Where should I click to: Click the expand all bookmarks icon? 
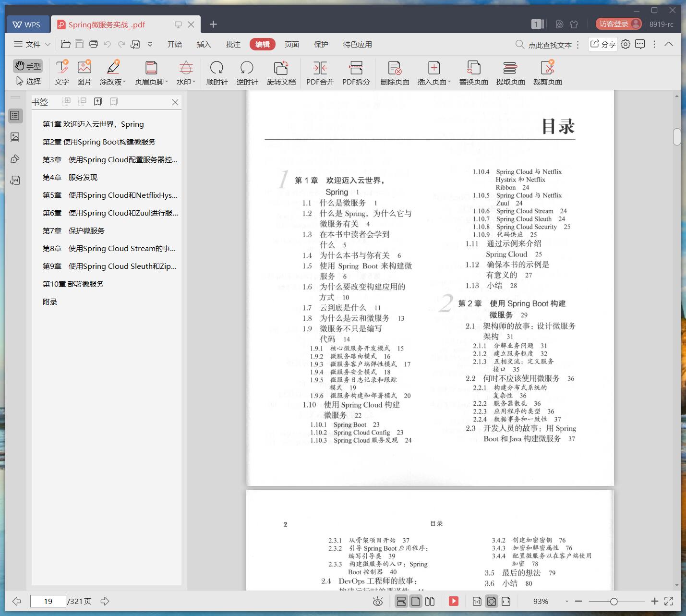pyautogui.click(x=67, y=101)
